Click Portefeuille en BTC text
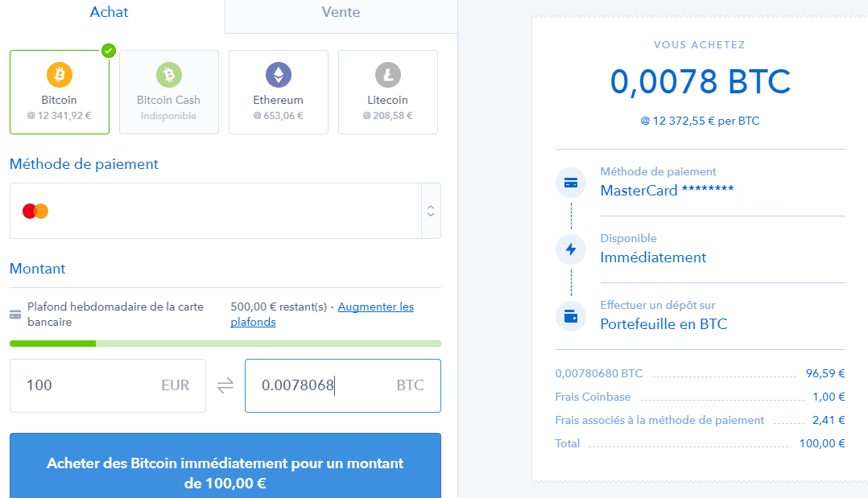868x498 pixels. click(x=663, y=324)
